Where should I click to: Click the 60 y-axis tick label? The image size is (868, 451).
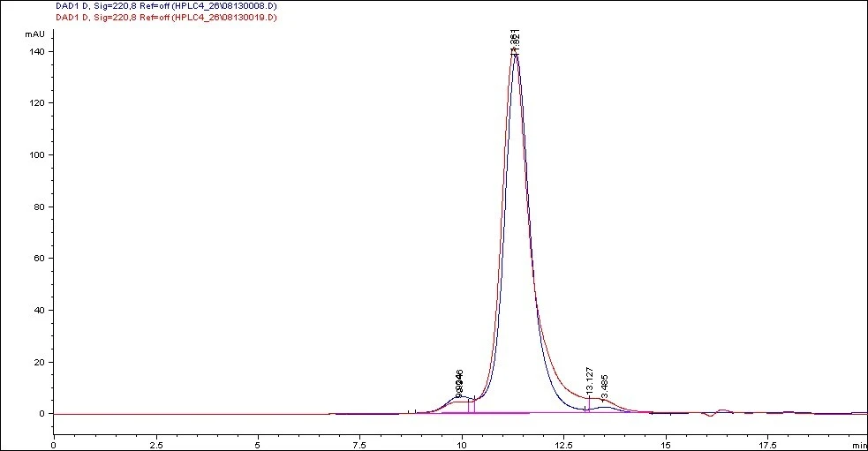coord(40,259)
